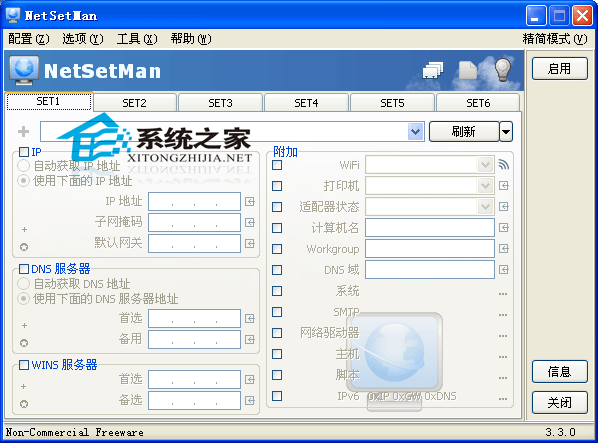This screenshot has height=443, width=598.
Task: Switch to the SET6 tab
Action: (x=478, y=103)
